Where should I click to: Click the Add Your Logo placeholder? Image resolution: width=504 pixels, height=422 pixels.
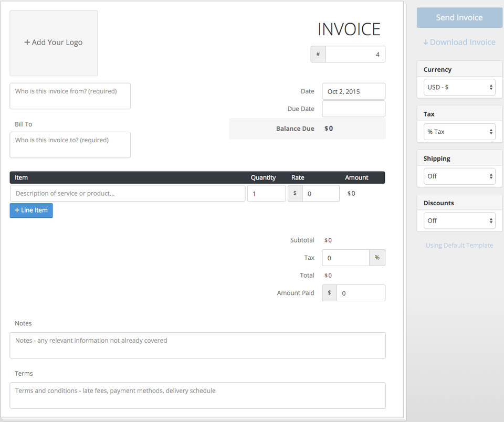point(54,43)
